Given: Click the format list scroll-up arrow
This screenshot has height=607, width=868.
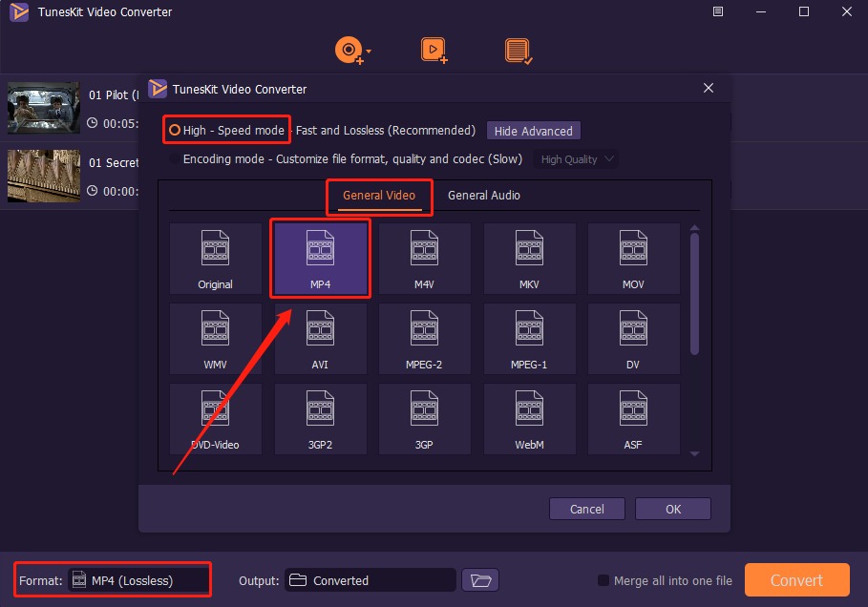Looking at the screenshot, I should pos(695,227).
